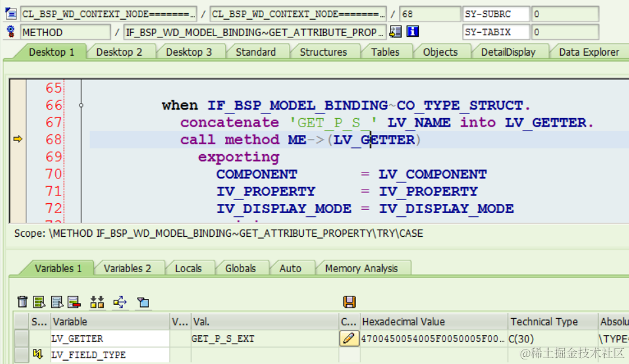This screenshot has width=629, height=364.
Task: Click the SY-SUBRC field label
Action: pyautogui.click(x=496, y=14)
